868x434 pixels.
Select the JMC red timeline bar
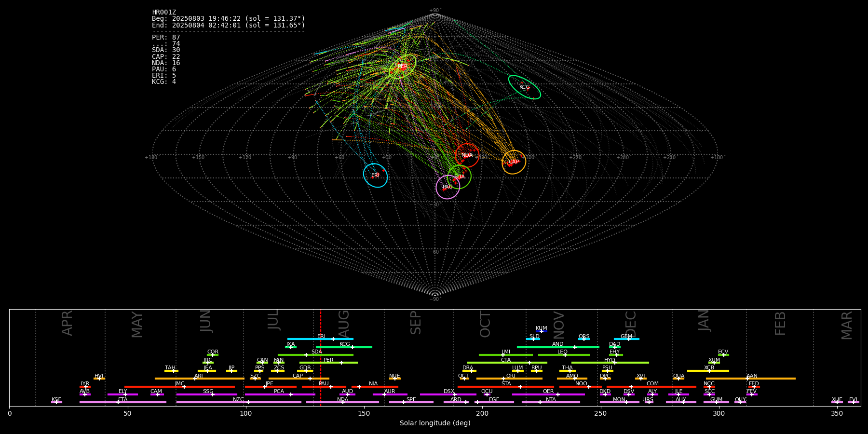[x=180, y=386]
